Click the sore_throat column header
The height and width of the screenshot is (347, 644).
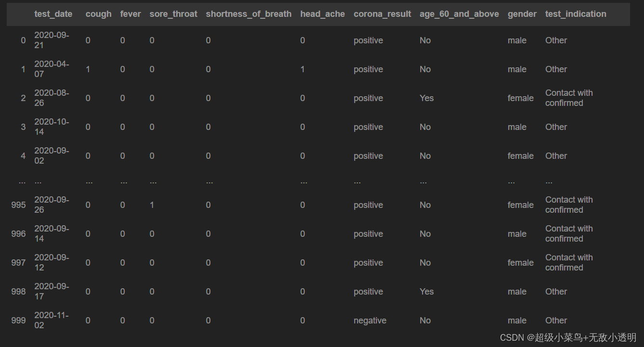click(173, 14)
